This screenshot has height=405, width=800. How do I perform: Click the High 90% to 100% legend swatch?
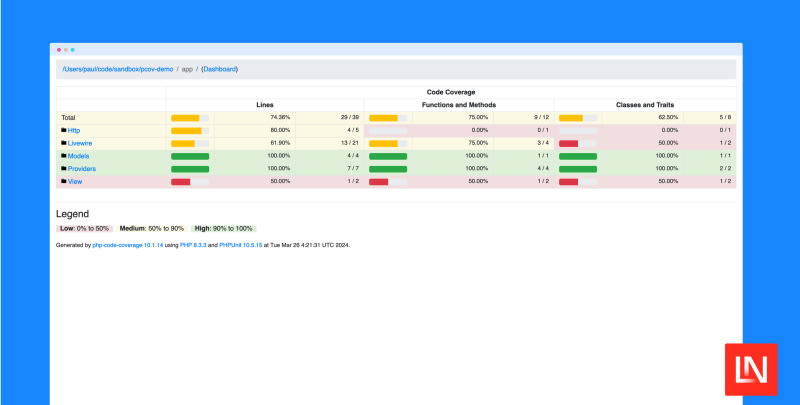[224, 229]
